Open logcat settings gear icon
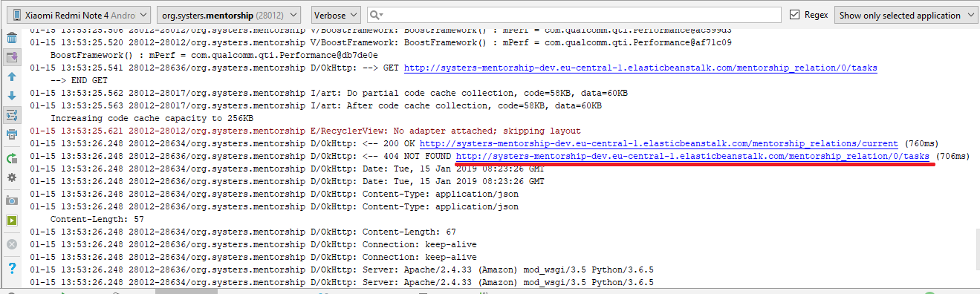980x294 pixels. (x=12, y=178)
